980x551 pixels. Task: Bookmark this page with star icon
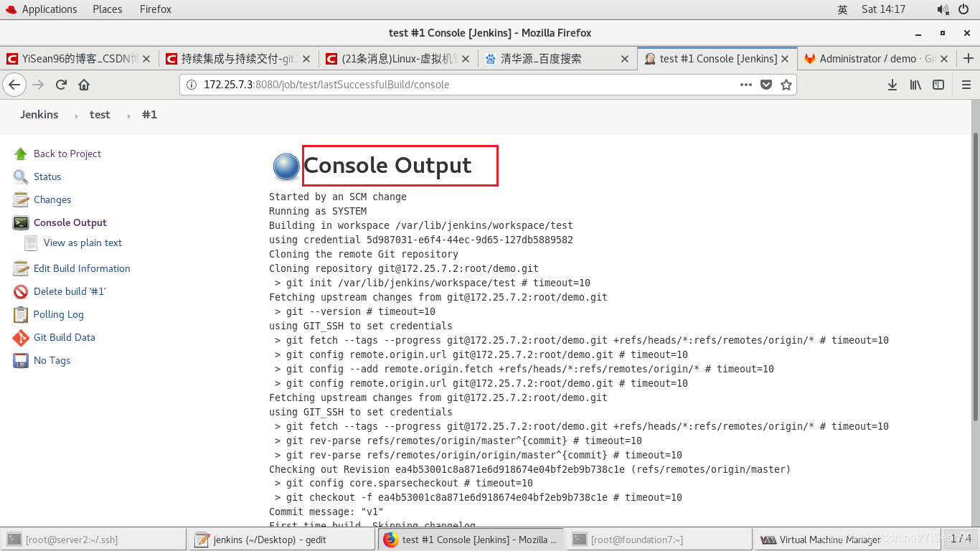[786, 85]
